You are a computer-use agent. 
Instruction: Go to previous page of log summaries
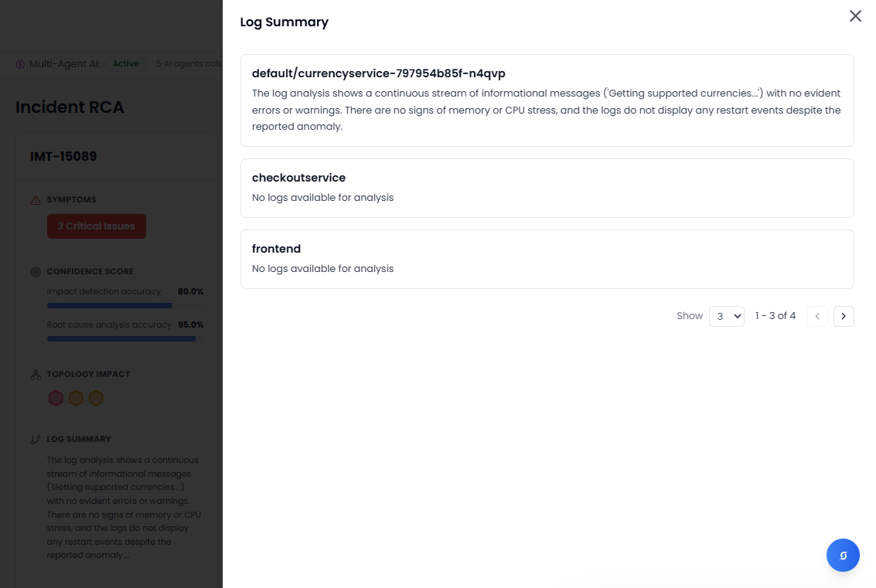pyautogui.click(x=817, y=316)
